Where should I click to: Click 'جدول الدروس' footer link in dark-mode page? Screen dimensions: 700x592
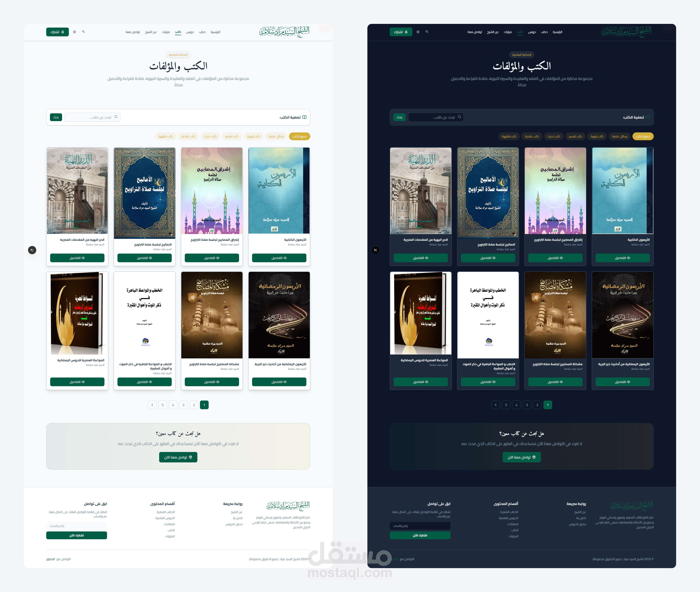[577, 524]
